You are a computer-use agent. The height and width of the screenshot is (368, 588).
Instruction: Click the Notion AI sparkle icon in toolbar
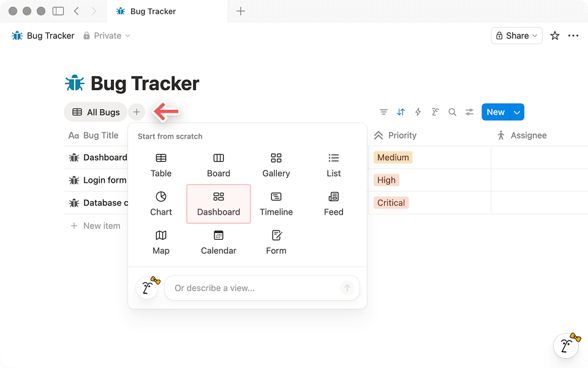tap(435, 112)
